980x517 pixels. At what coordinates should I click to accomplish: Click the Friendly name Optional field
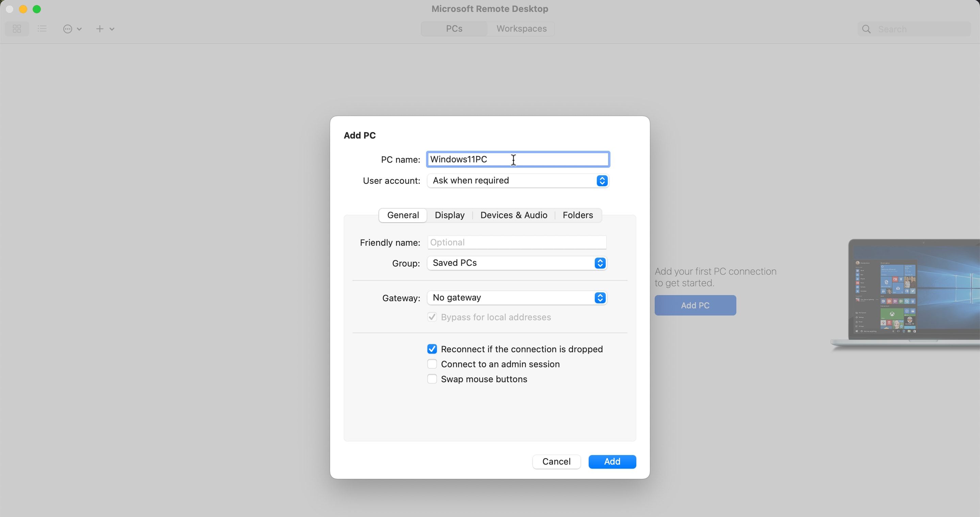click(x=516, y=242)
